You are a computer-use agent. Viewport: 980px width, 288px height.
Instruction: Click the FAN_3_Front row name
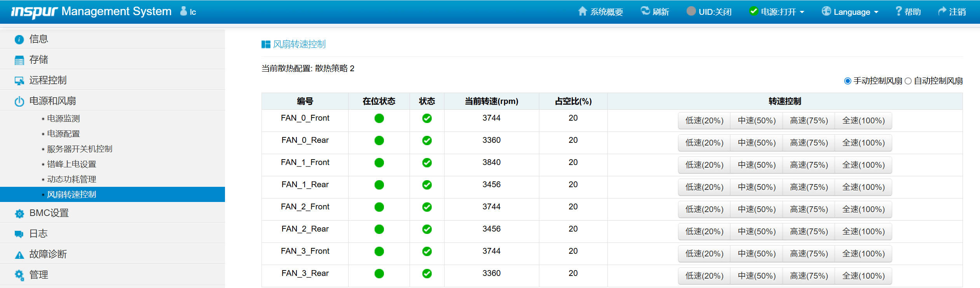click(x=305, y=251)
